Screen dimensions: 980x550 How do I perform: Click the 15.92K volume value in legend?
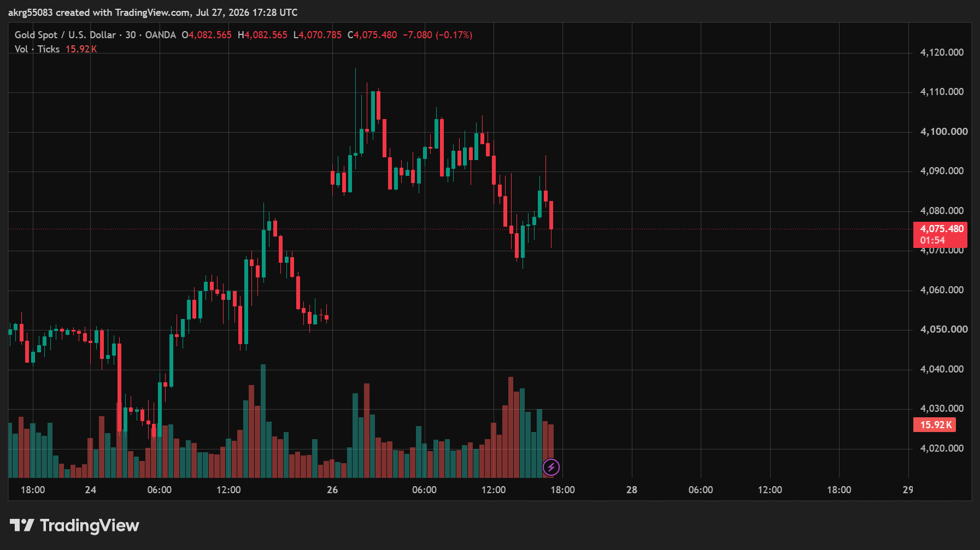81,49
